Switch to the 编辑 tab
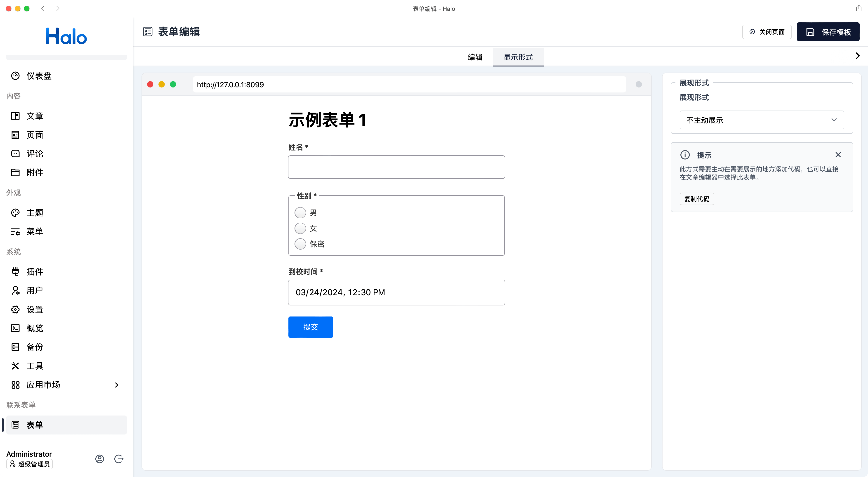Viewport: 868px width, 477px height. (x=475, y=57)
